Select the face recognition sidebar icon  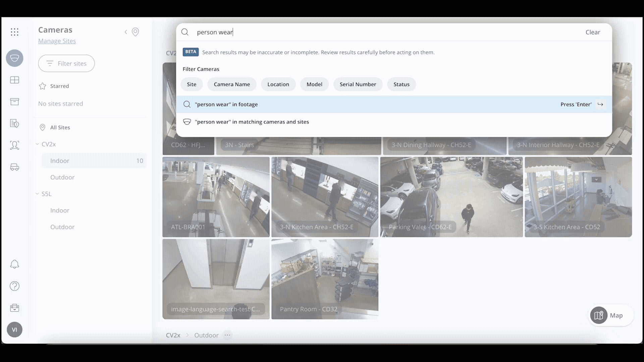pos(15,145)
